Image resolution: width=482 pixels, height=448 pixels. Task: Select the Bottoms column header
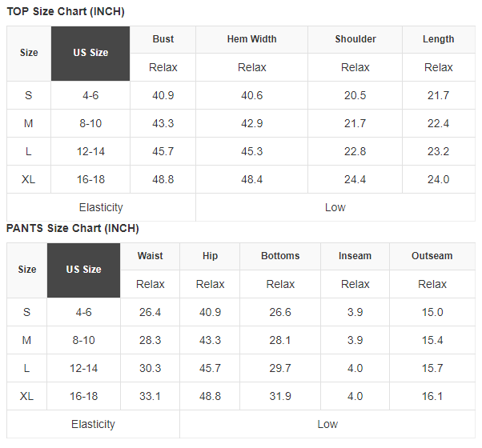coord(280,256)
